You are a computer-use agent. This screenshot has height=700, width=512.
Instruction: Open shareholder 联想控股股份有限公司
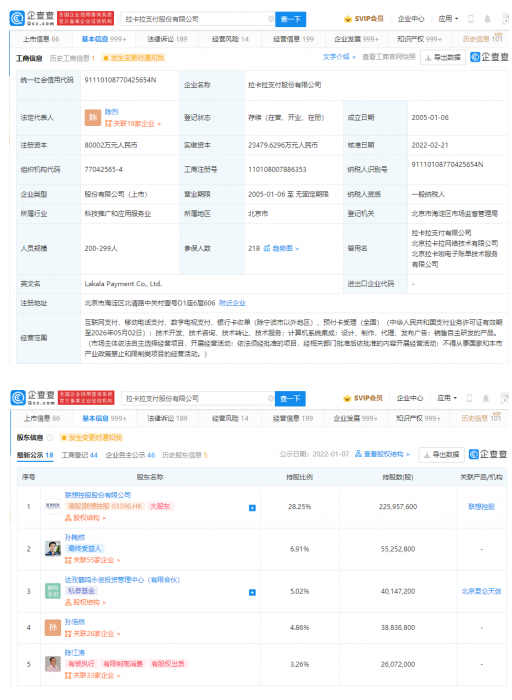[98, 495]
